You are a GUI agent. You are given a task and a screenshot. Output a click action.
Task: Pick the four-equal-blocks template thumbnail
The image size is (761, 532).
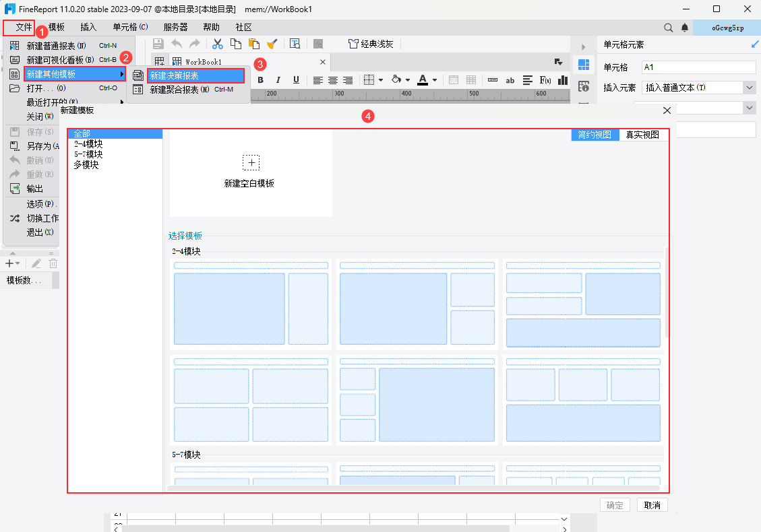tap(251, 400)
